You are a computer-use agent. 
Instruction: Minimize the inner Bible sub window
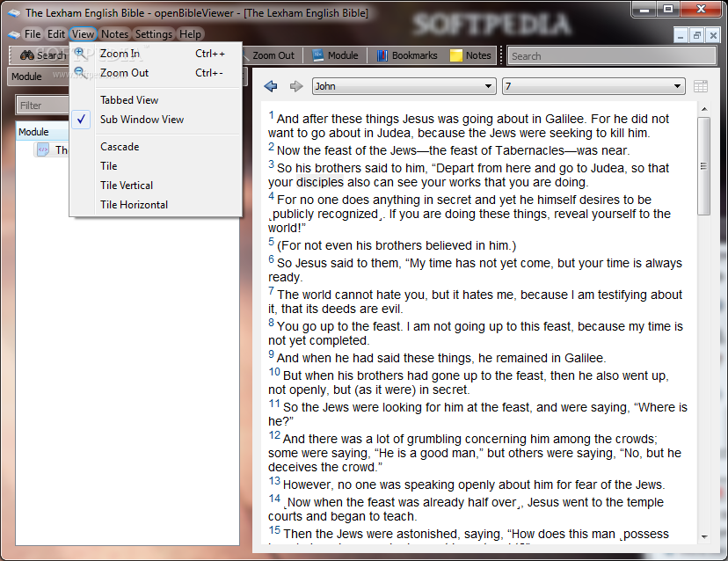pos(681,35)
